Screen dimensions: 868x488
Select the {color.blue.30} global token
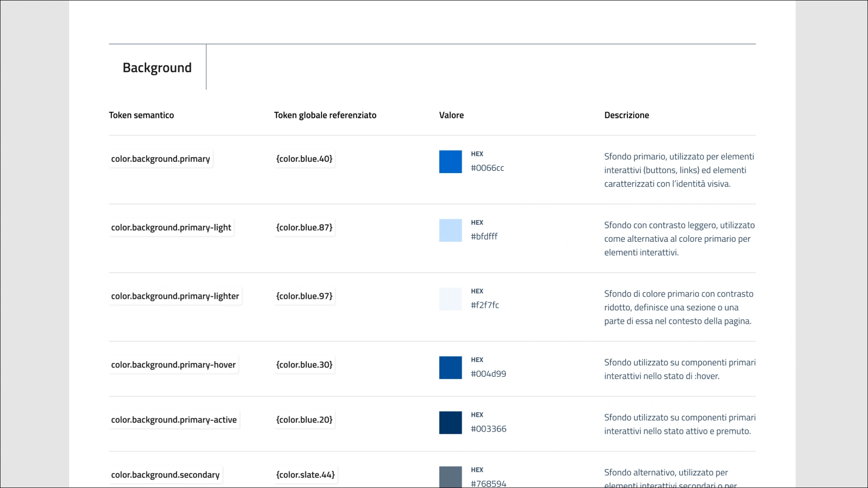click(304, 365)
